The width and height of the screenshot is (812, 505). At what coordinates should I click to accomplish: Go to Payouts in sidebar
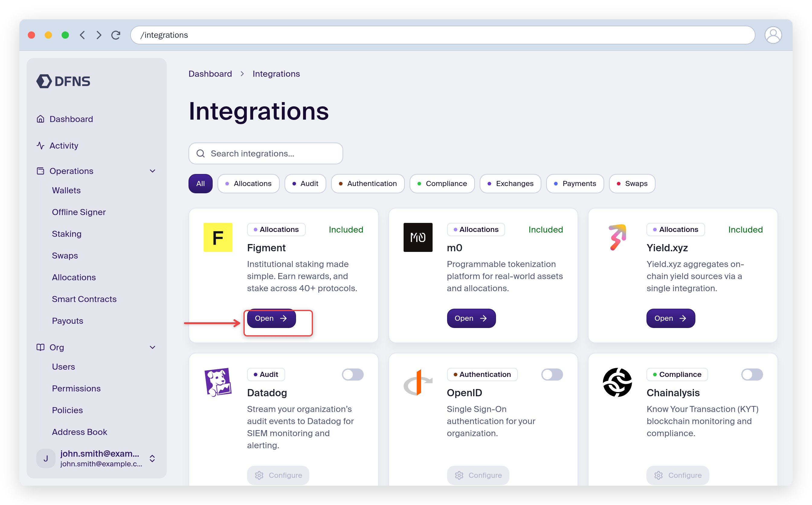click(x=67, y=321)
